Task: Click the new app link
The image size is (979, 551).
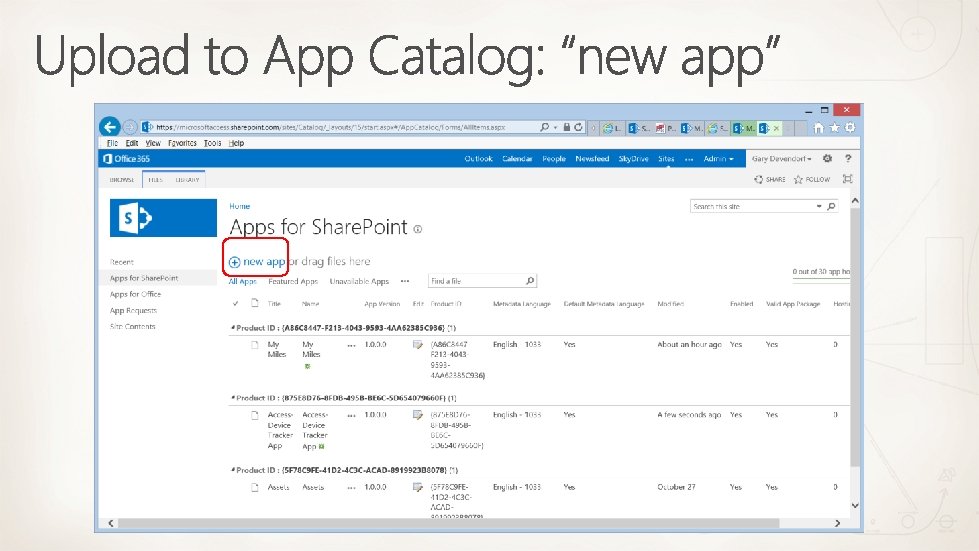Action: (264, 261)
